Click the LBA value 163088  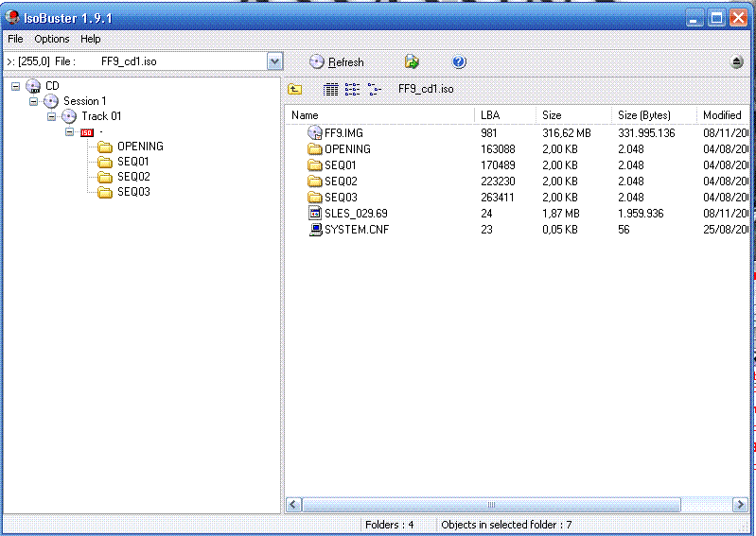click(498, 149)
